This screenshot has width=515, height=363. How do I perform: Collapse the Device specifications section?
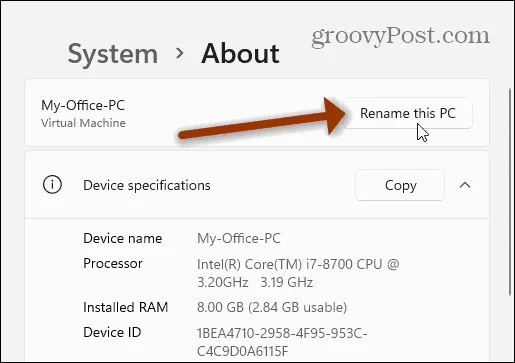(x=465, y=185)
